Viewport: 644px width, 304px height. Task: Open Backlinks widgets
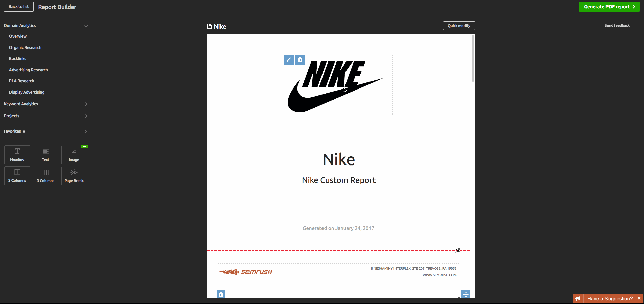[18, 59]
